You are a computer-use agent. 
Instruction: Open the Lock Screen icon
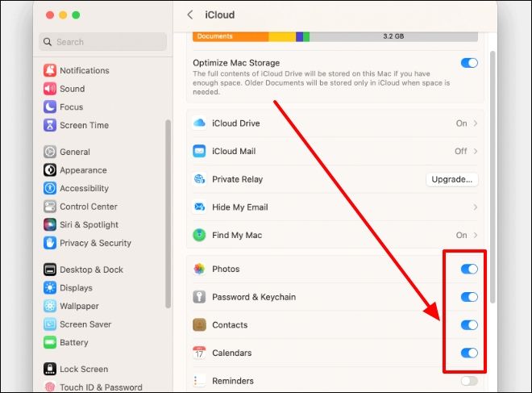coord(50,369)
